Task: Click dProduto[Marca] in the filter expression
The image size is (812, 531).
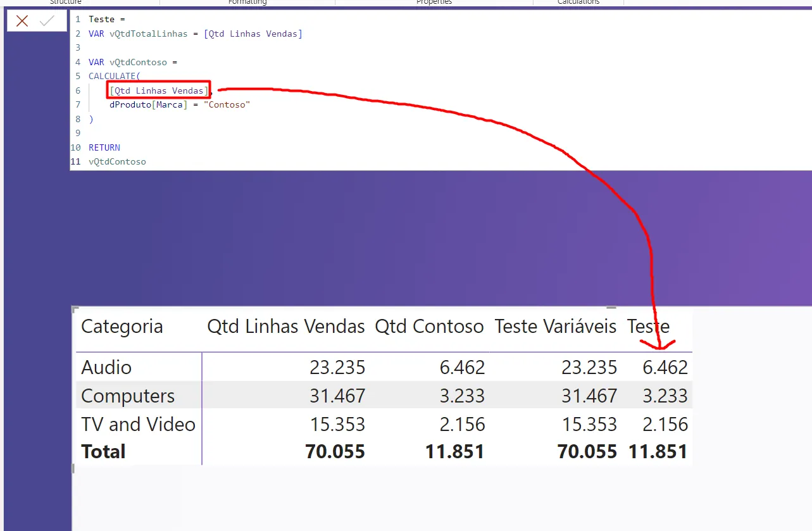Action: point(148,104)
